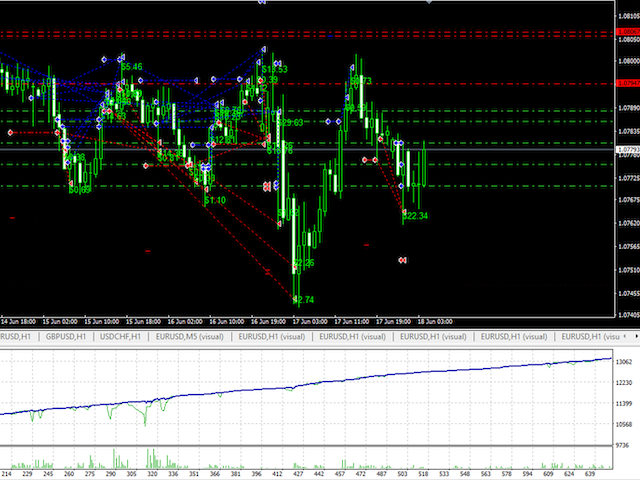Click trade number 639 on graph axis

589,474
